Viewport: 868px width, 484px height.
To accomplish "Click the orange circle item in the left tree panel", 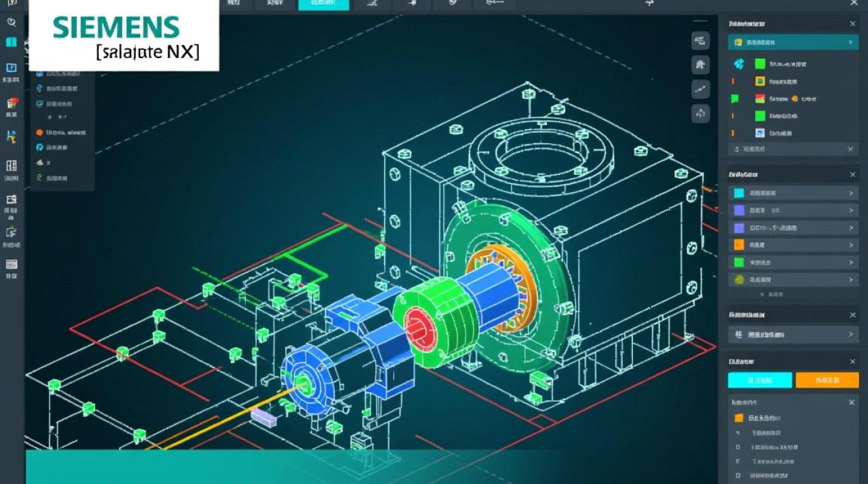I will coord(39,132).
